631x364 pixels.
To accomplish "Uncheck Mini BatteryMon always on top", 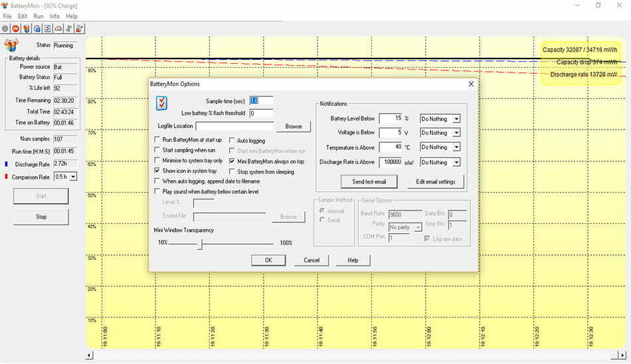I will (232, 161).
